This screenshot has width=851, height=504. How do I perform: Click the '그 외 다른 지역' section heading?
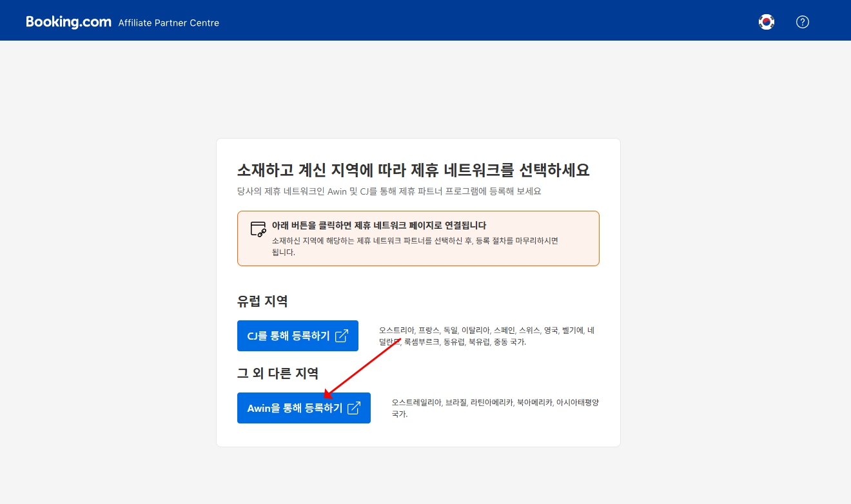278,373
